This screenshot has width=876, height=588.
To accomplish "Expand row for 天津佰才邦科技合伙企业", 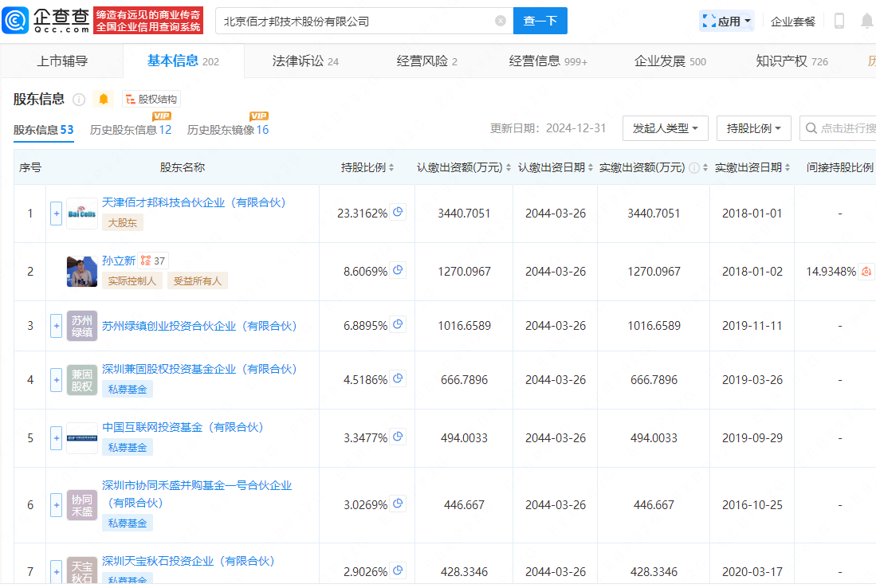I will pos(56,214).
